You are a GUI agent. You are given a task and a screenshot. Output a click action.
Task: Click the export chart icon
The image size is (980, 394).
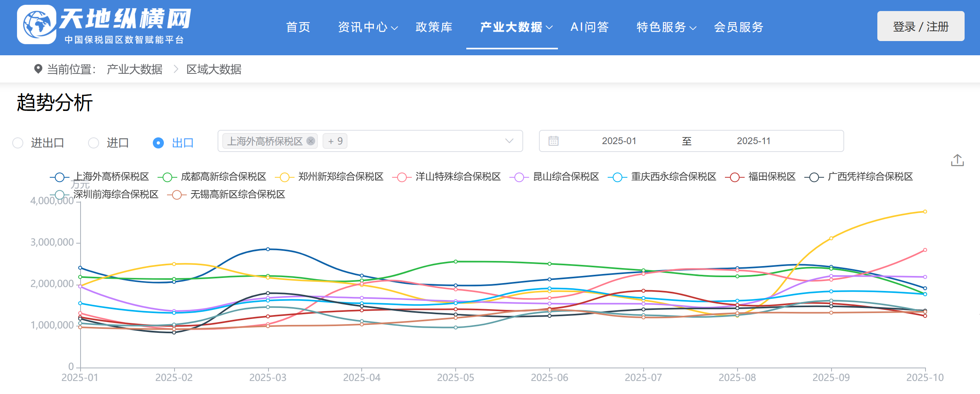click(957, 160)
